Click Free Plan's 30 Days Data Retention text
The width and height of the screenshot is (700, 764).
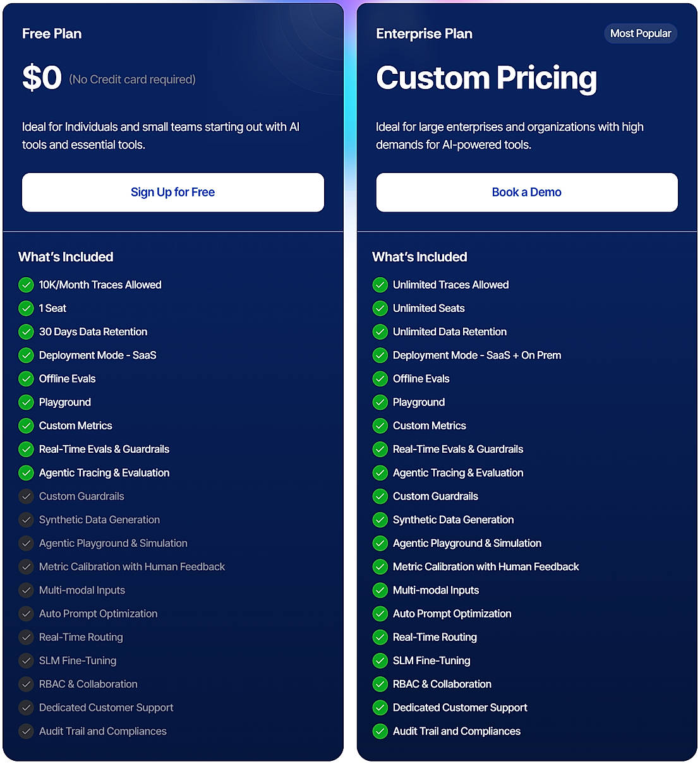point(93,331)
